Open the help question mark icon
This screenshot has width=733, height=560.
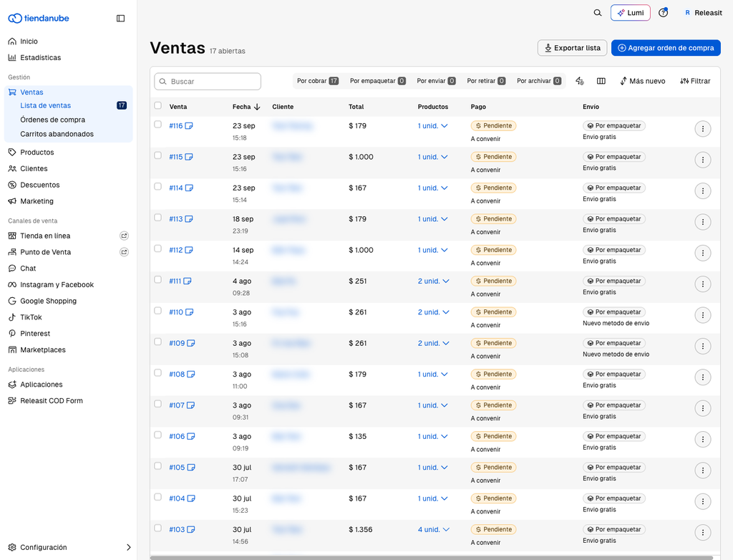663,13
